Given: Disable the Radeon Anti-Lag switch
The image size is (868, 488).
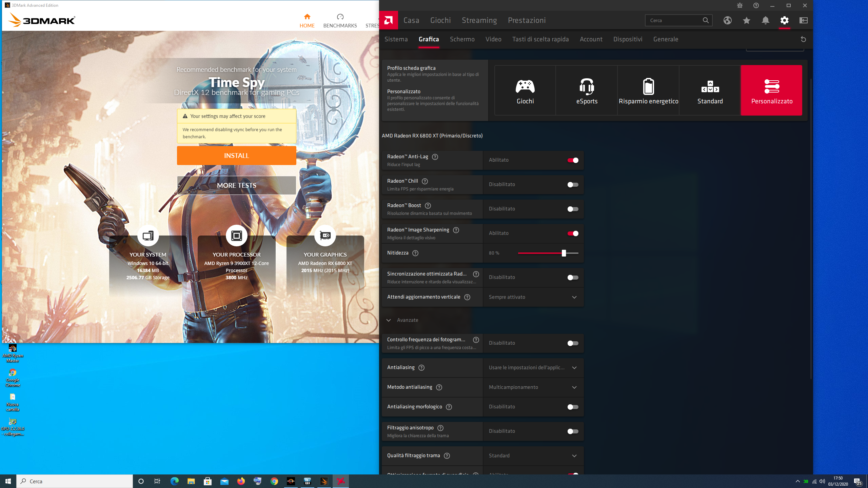Looking at the screenshot, I should [573, 160].
